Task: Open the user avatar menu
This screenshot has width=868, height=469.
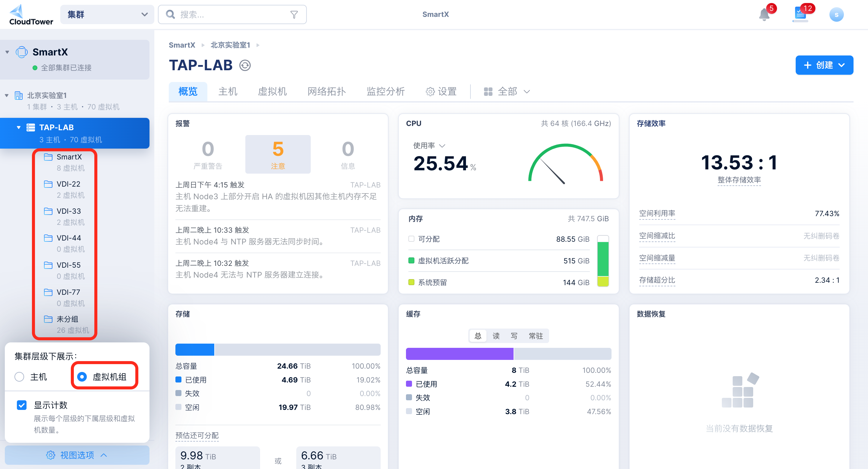Action: point(836,14)
